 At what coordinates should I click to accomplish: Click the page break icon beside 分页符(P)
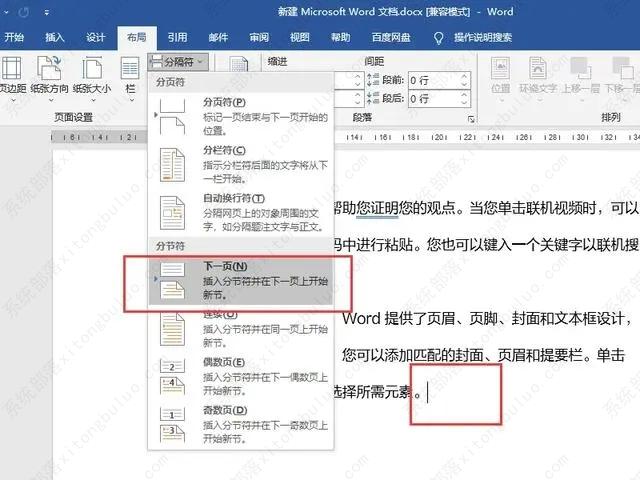click(172, 116)
